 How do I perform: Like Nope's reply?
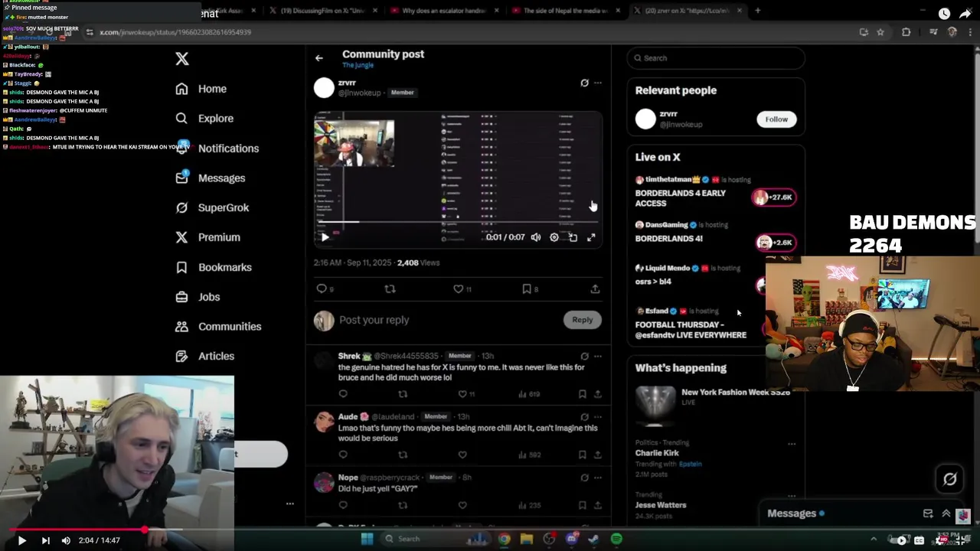(462, 505)
